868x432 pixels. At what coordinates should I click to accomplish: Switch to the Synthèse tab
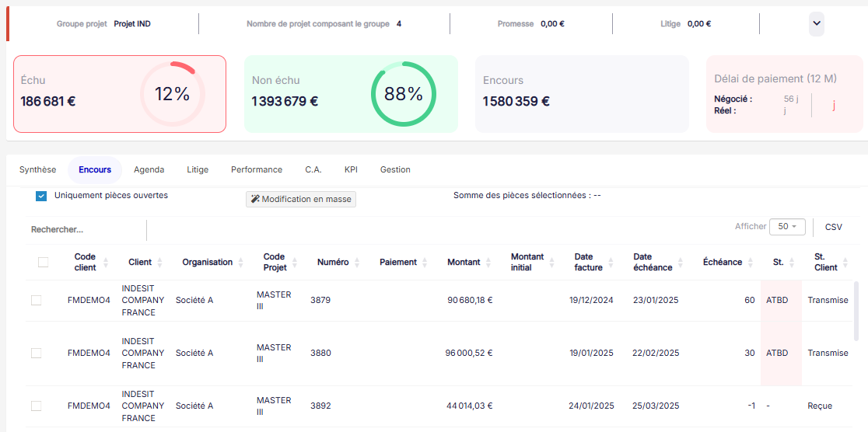coord(37,169)
